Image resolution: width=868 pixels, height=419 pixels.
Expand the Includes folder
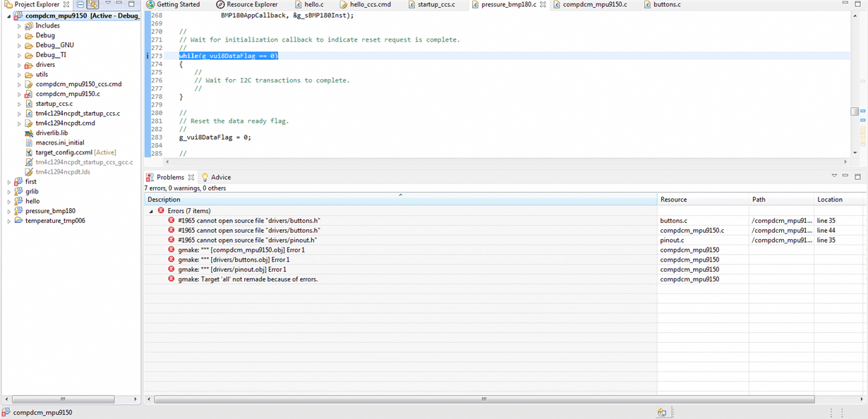click(x=19, y=25)
